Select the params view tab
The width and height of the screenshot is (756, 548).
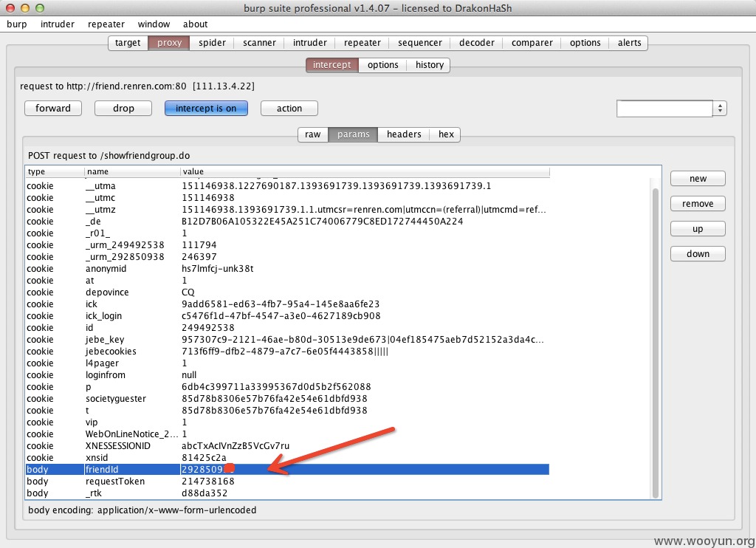click(354, 134)
